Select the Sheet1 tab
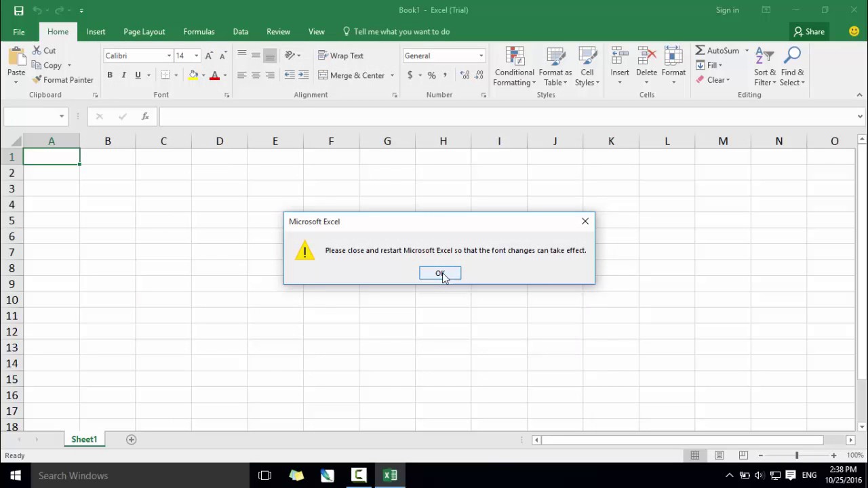This screenshot has height=488, width=868. (84, 439)
